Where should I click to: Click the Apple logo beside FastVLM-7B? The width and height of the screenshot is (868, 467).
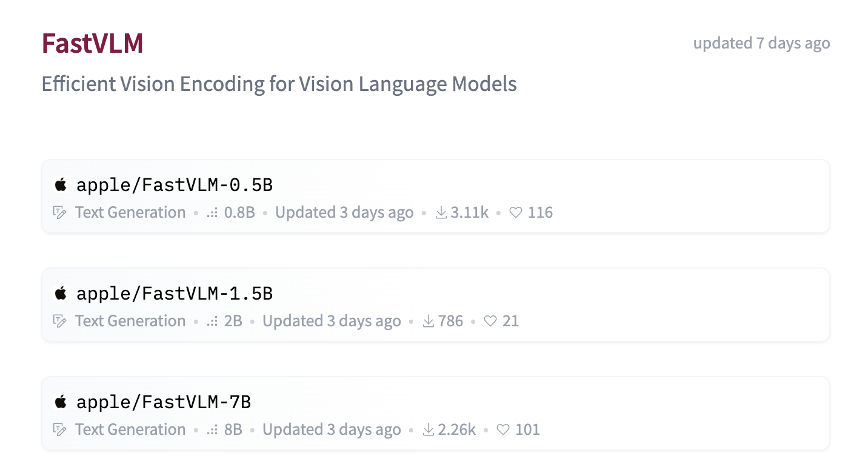60,401
